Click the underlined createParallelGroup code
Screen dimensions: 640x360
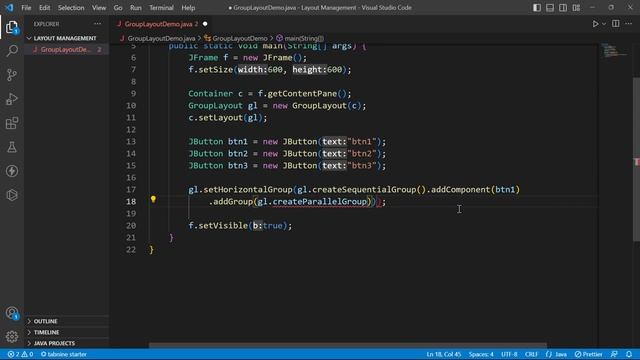point(320,202)
